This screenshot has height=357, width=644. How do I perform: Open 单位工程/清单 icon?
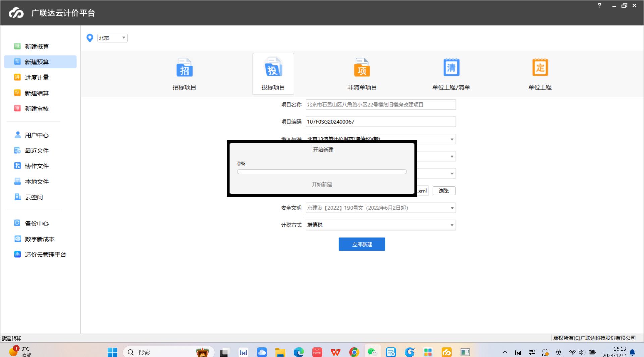[451, 73]
